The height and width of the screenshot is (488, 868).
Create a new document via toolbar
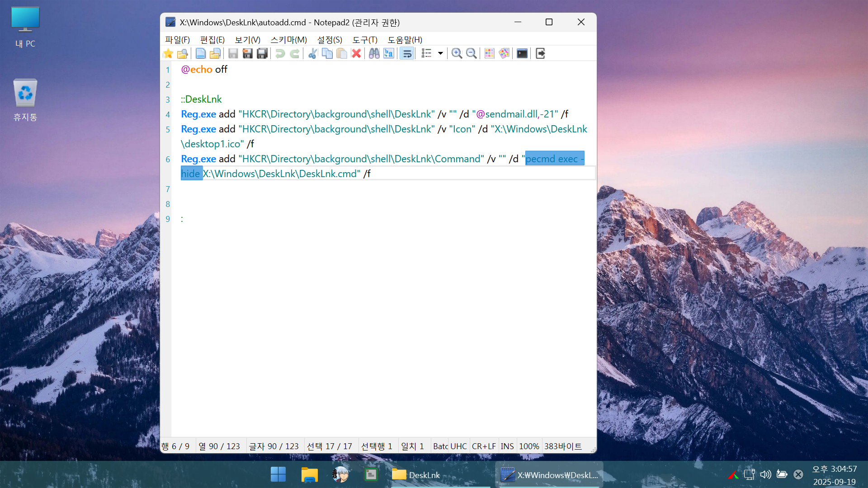(200, 53)
